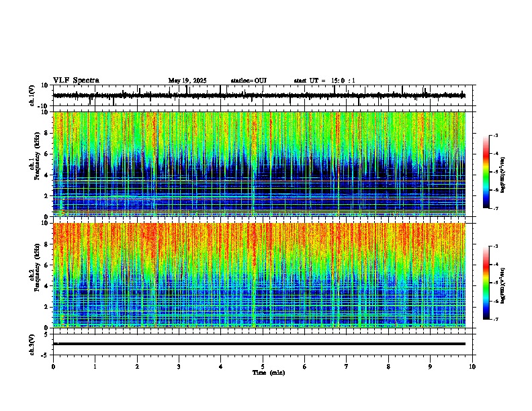Click the ch.1 frequency spectrogram

(x=259, y=164)
